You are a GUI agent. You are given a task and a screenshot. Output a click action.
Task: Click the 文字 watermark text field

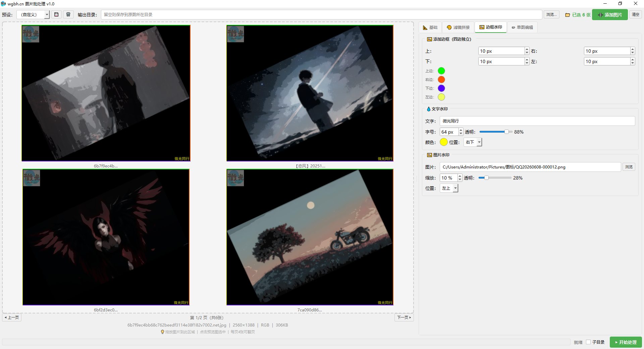(x=537, y=121)
